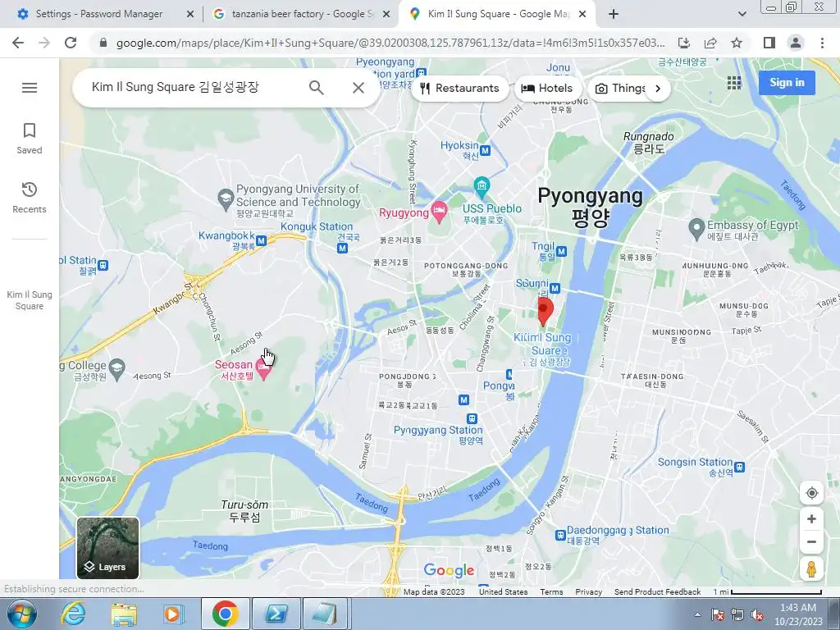Select the Ryugyong hotel marker
This screenshot has width=840, height=630.
pyautogui.click(x=439, y=212)
